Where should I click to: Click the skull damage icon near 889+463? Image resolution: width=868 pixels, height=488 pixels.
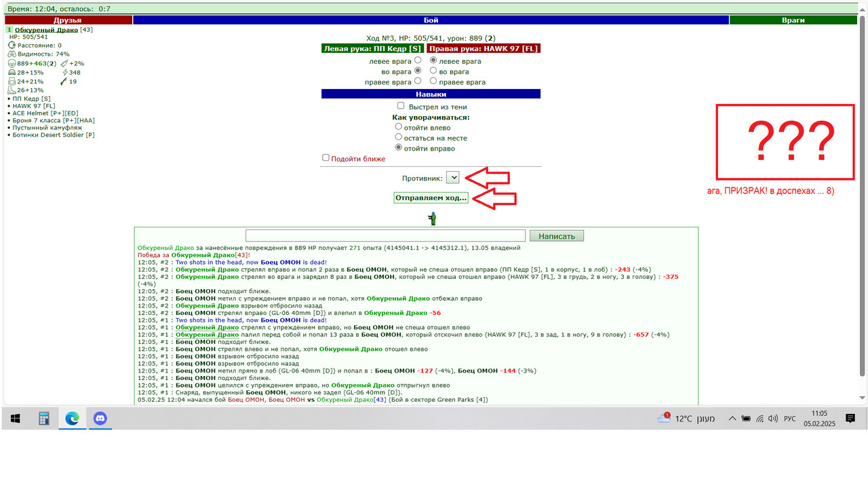tap(12, 63)
